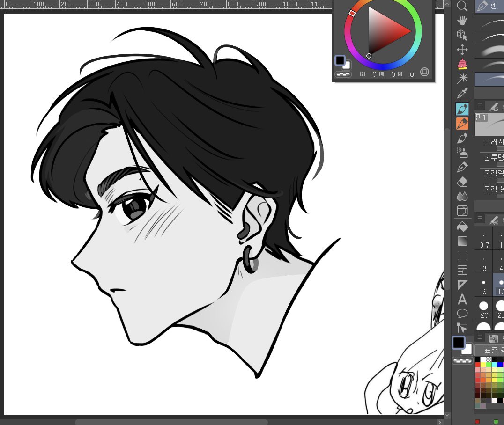Select the first pen stroke preset
Screen dimensions: 504x425
click(489, 22)
